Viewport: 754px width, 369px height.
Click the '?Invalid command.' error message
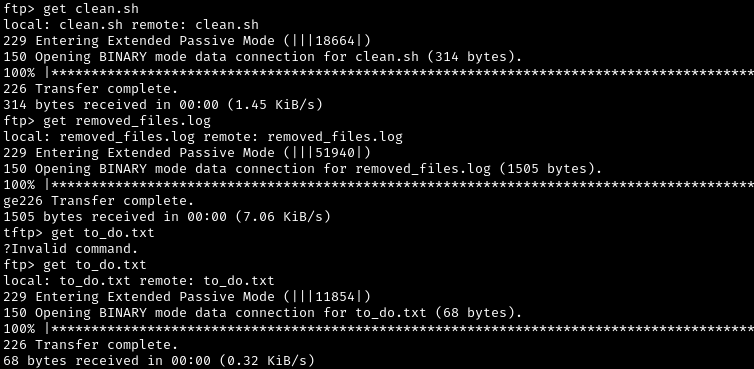[x=71, y=249]
